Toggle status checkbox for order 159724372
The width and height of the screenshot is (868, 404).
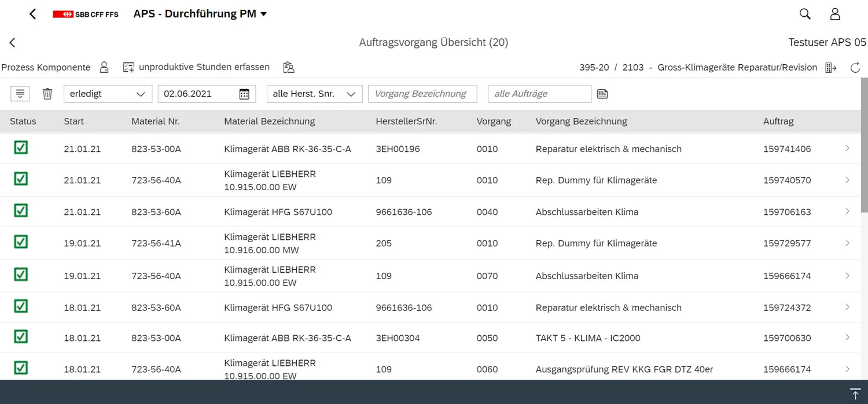click(x=21, y=306)
